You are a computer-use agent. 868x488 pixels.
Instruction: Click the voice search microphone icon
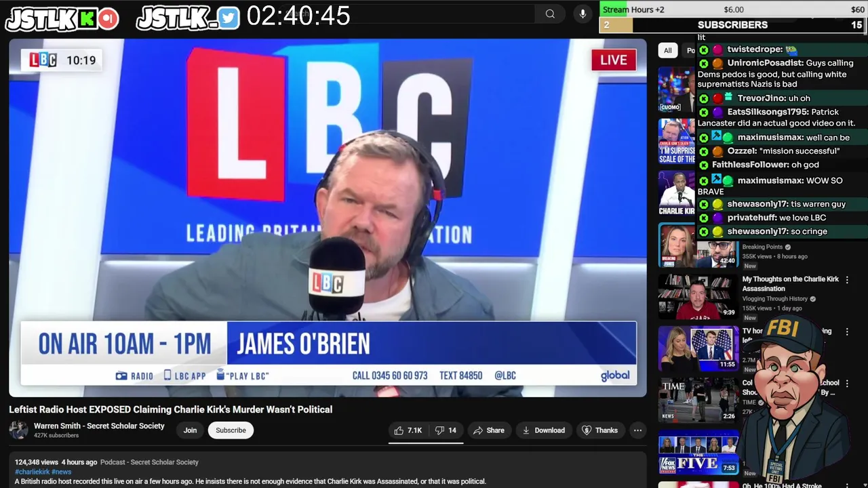(x=583, y=14)
